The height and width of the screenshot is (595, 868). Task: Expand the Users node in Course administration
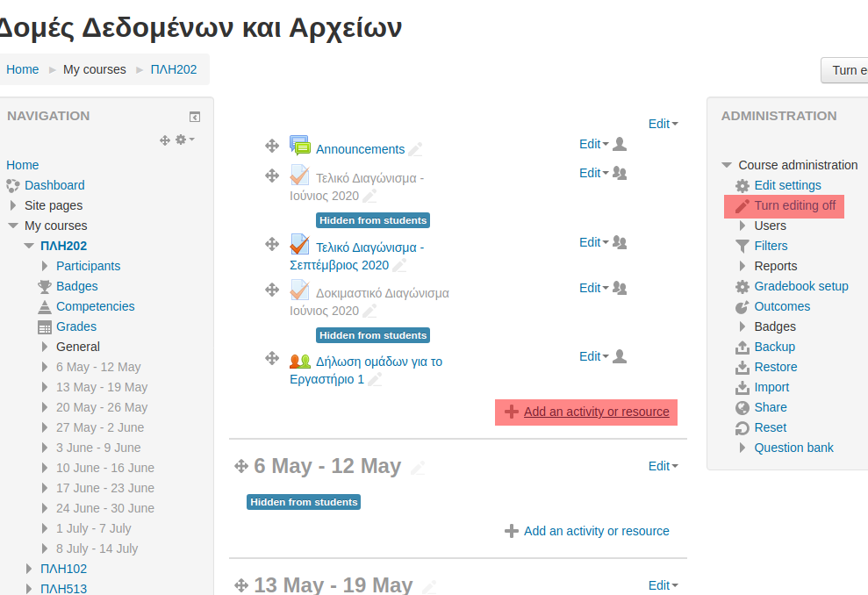743,226
